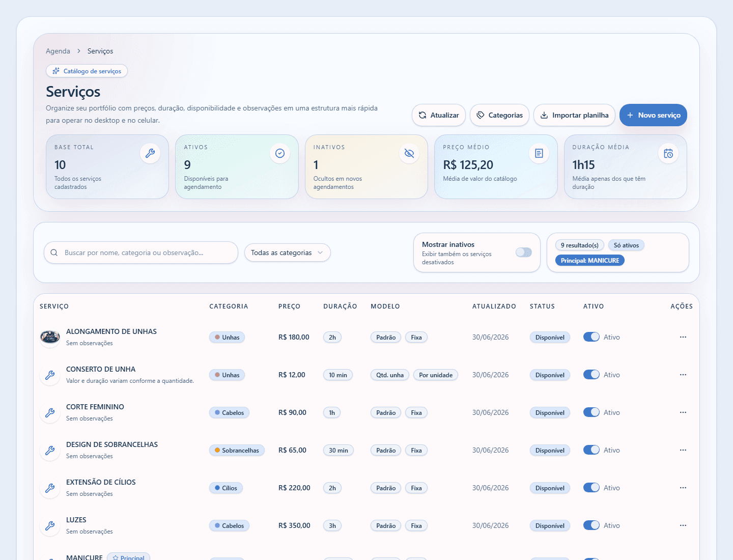Select the Serviços breadcrumb item

coord(100,51)
